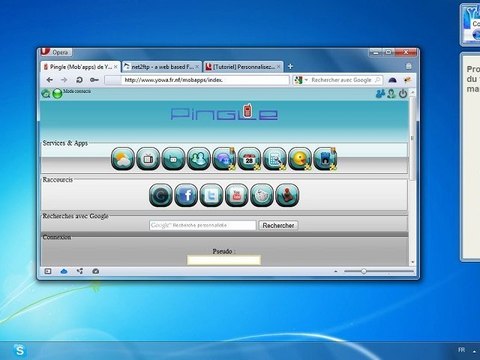Image resolution: width=480 pixels, height=360 pixels.
Task: Open the chat bubble app icon
Action: pos(173,159)
